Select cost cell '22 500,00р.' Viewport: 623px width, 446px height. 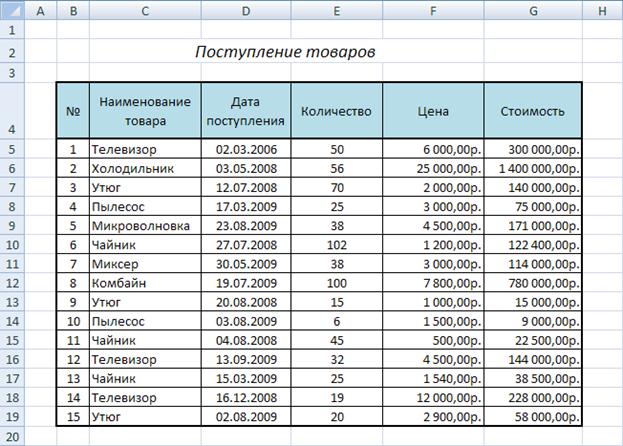pos(533,340)
